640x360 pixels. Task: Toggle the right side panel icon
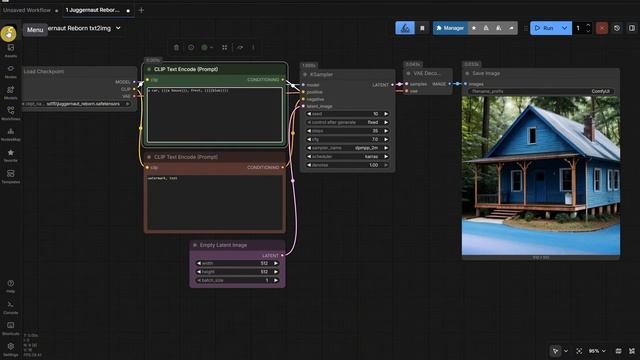632,28
